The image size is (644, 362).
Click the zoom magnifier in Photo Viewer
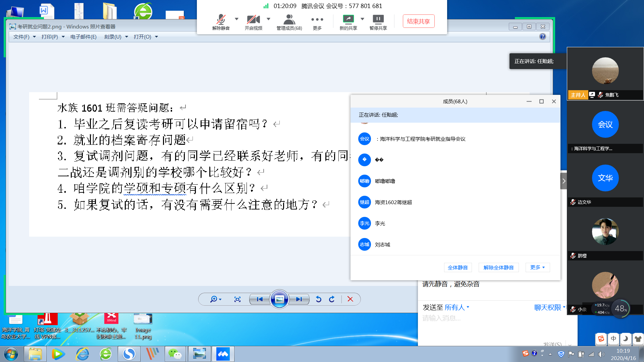(x=214, y=299)
